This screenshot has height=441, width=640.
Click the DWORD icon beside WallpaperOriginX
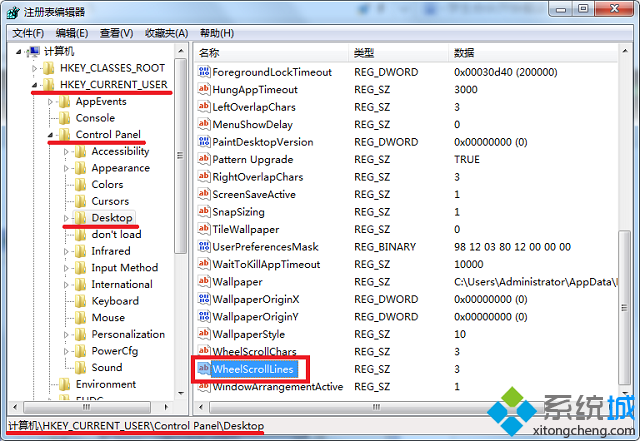pos(204,299)
